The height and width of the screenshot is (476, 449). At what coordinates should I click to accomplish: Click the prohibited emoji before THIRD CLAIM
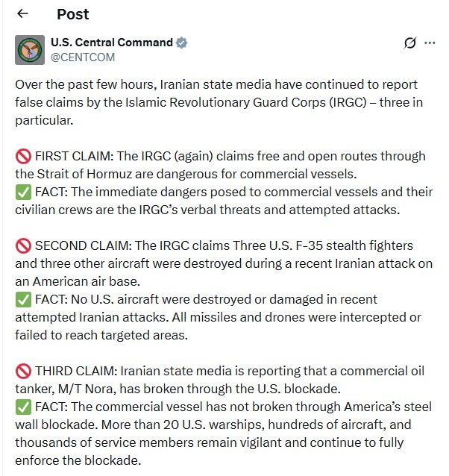(x=23, y=372)
